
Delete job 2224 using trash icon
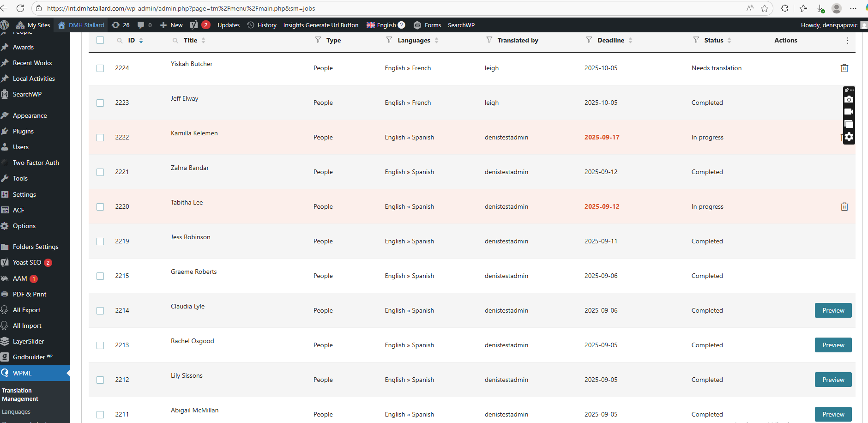(x=844, y=68)
